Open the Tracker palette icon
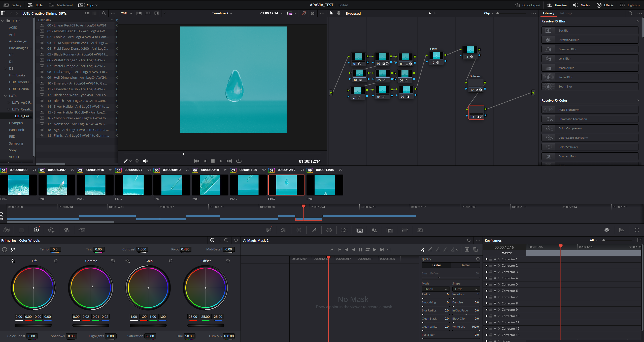 [344, 230]
